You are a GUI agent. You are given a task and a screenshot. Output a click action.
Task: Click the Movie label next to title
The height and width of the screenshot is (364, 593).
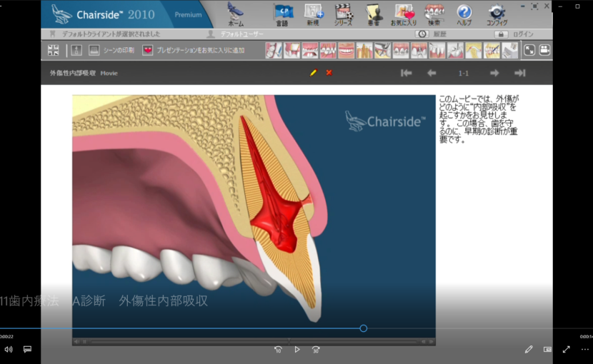click(109, 74)
